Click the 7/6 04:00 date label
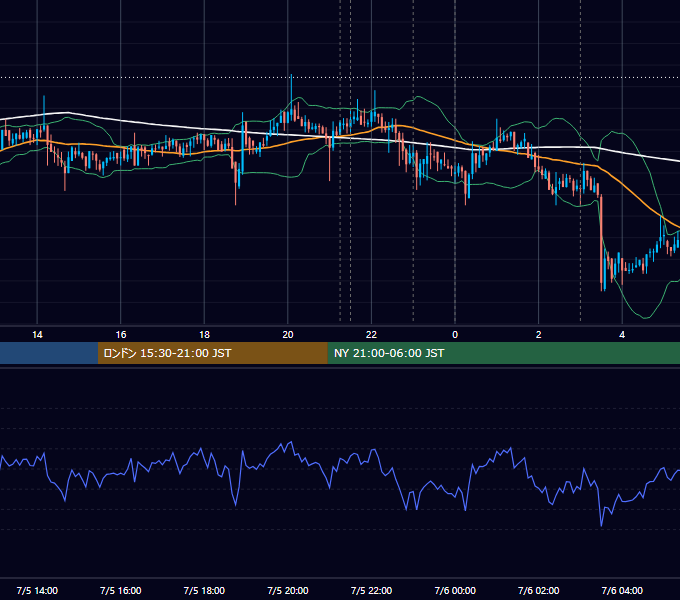This screenshot has width=680, height=600. tap(622, 590)
